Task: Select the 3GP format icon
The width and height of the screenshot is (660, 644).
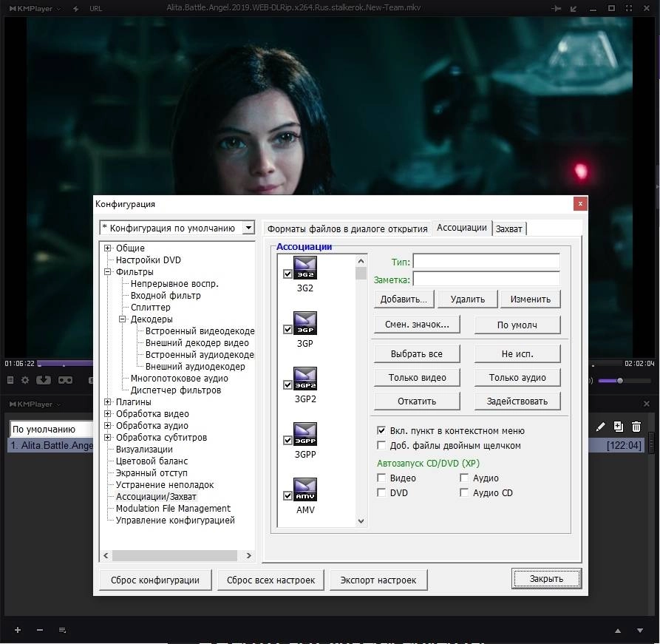Action: [305, 323]
